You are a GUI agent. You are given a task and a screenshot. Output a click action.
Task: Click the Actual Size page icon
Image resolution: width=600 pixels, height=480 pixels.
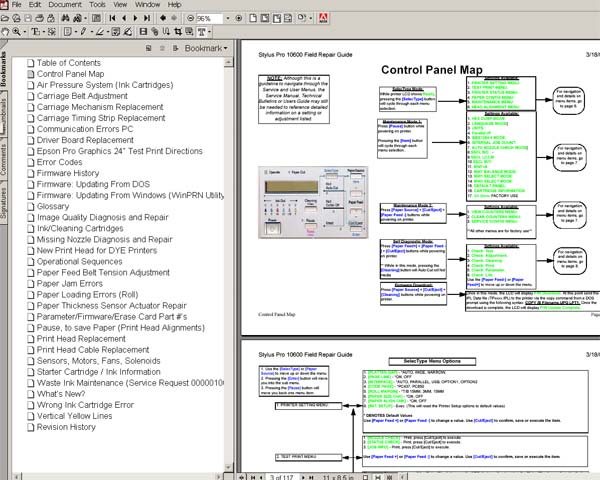pyautogui.click(x=253, y=18)
